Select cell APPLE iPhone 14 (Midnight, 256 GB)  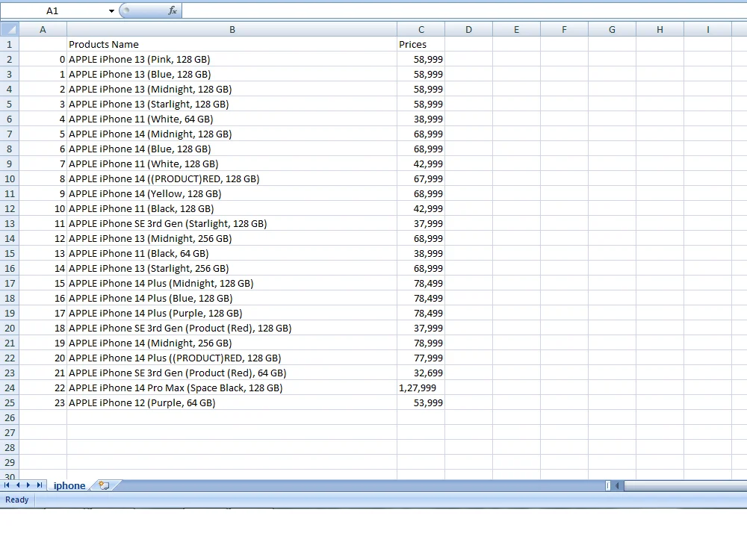coord(232,343)
